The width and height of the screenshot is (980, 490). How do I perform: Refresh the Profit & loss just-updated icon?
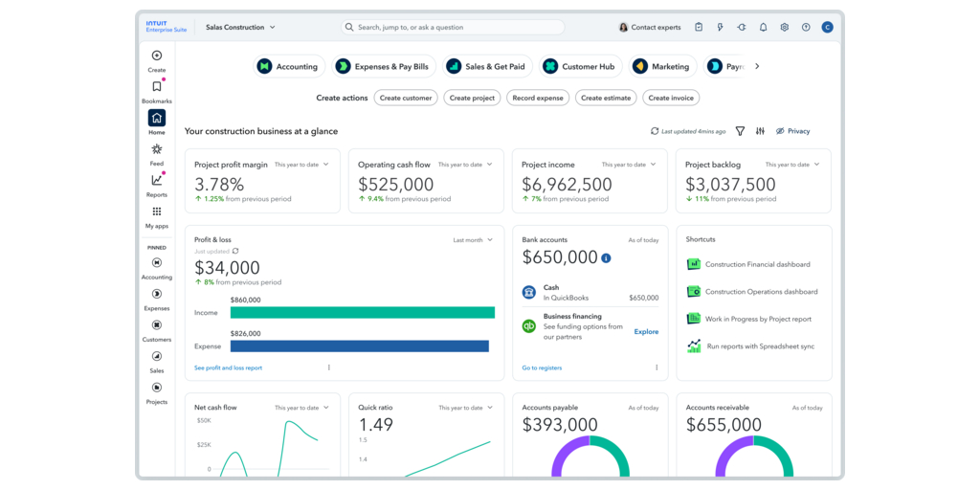(235, 251)
